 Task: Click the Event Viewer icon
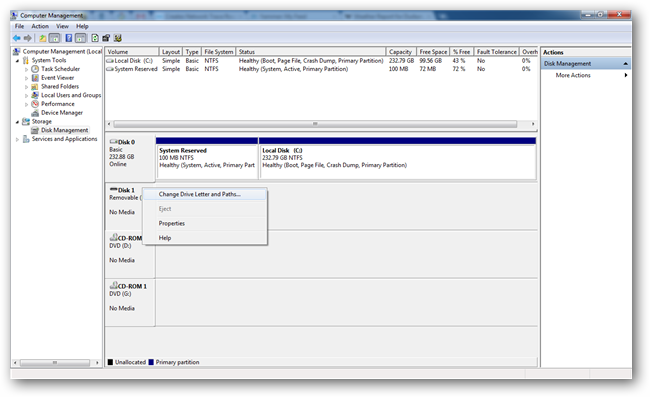35,78
